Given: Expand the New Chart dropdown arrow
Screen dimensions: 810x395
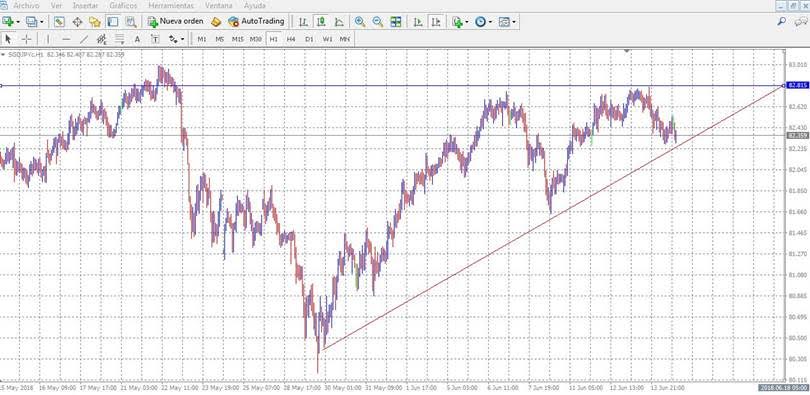Looking at the screenshot, I should coord(19,22).
